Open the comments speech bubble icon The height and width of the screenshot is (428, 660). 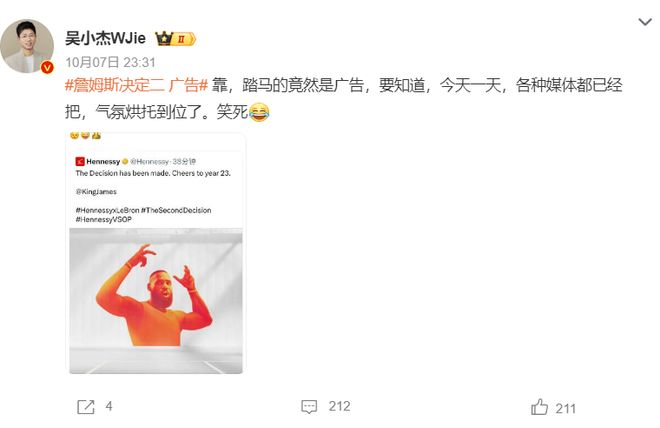point(309,407)
